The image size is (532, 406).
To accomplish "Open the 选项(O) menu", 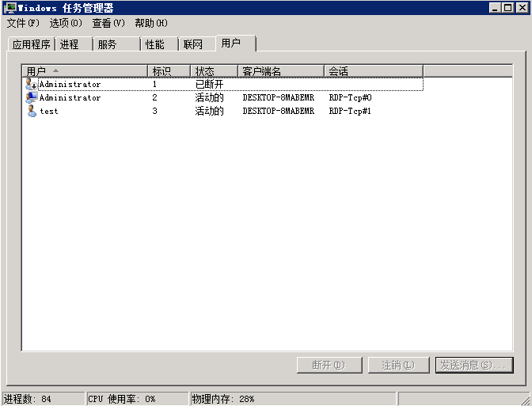I will (x=66, y=23).
